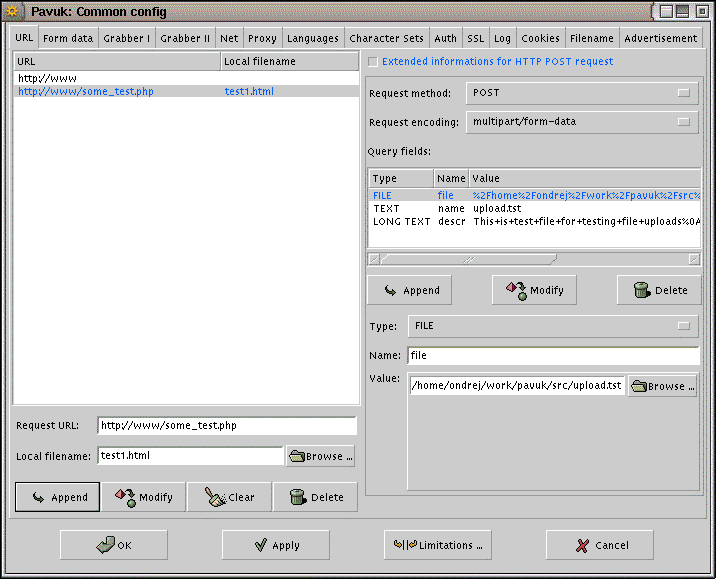Select the http://www/some_test.php URL row
The image size is (716, 579).
click(86, 91)
